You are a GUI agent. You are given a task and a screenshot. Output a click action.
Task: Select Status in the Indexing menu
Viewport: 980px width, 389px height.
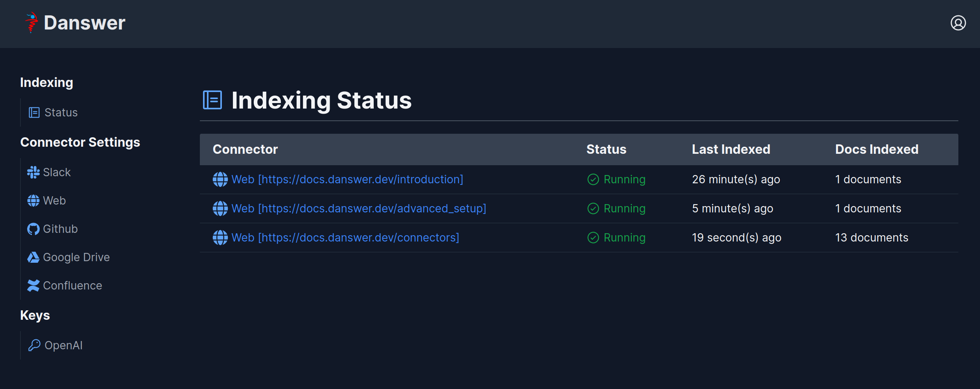pyautogui.click(x=61, y=112)
